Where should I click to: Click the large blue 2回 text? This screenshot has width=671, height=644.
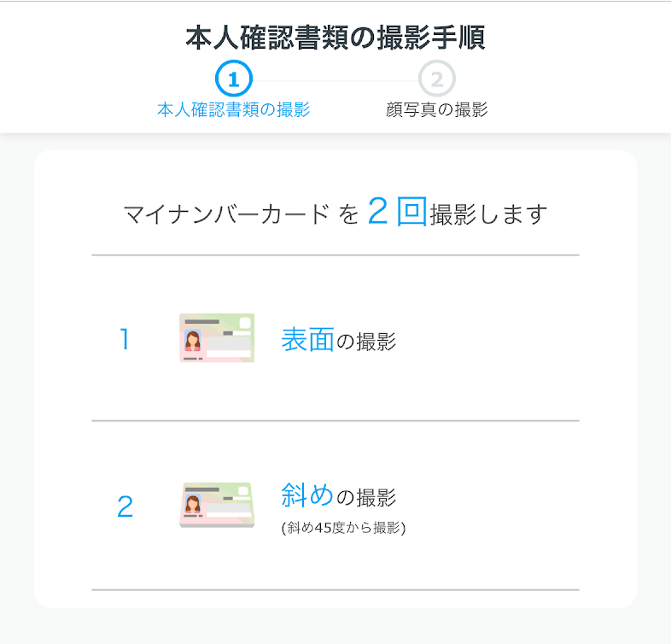(x=397, y=211)
